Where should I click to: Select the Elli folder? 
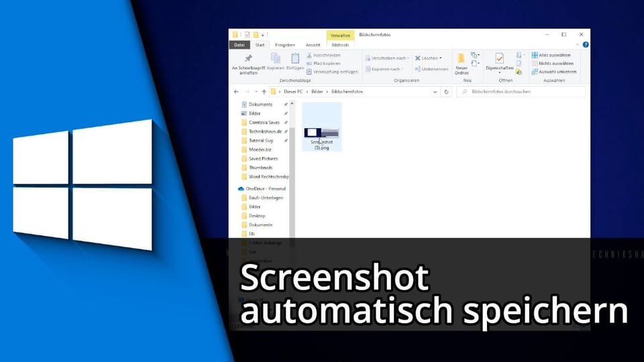[x=252, y=234]
